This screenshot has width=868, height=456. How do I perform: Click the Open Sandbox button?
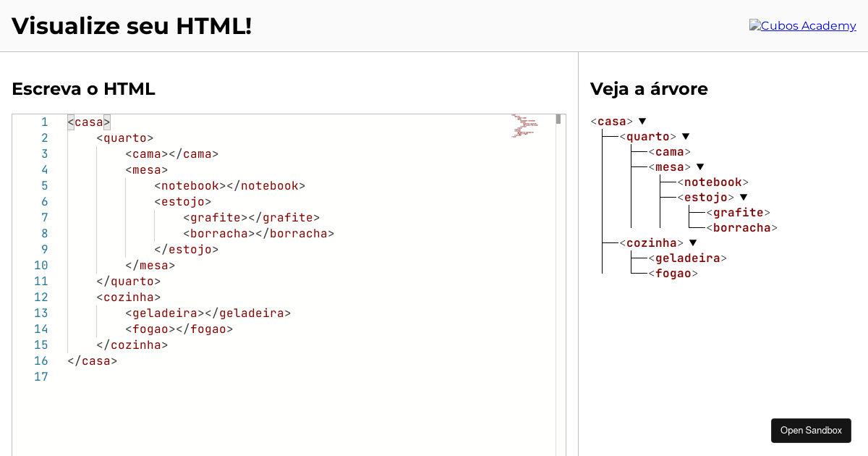pos(811,430)
